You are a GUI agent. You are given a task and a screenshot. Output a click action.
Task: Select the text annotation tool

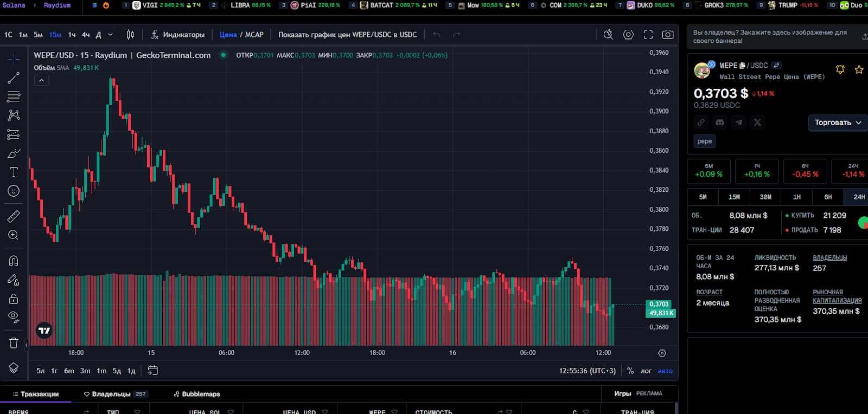click(x=14, y=172)
